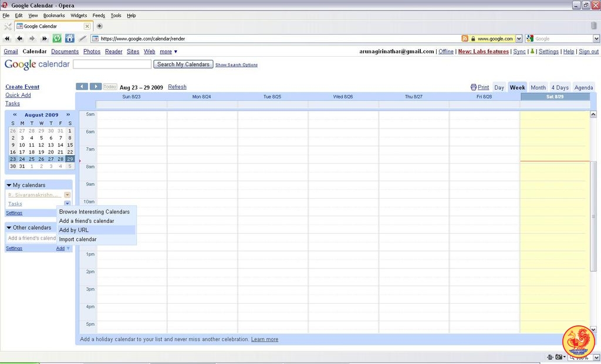Screen dimensions: 601x364
Task: Collapse the My calendars section
Action: coord(9,185)
